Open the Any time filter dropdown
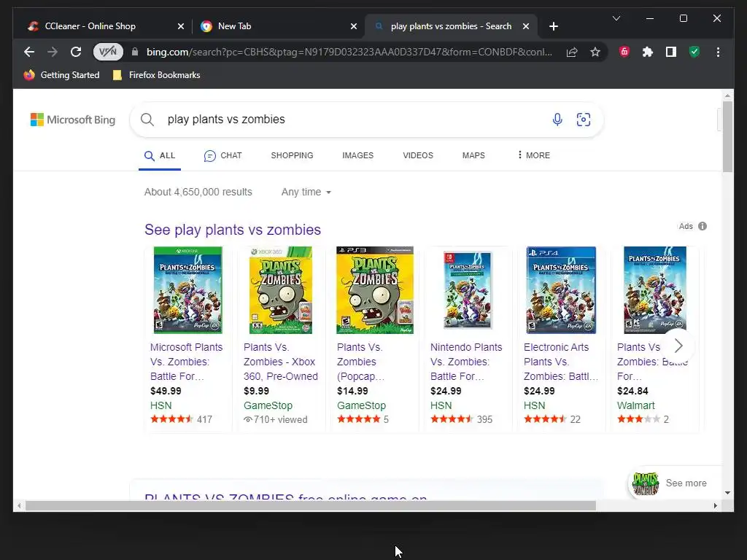This screenshot has width=747, height=560. 306,192
